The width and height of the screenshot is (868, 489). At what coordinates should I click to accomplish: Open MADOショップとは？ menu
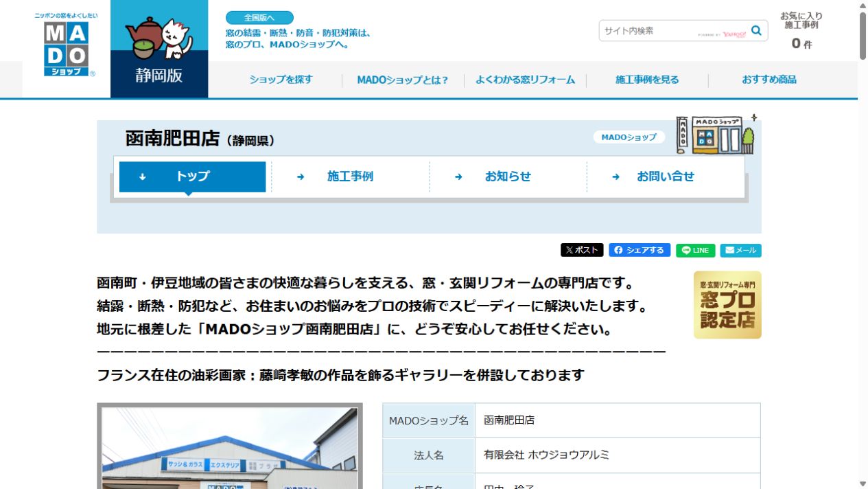403,80
